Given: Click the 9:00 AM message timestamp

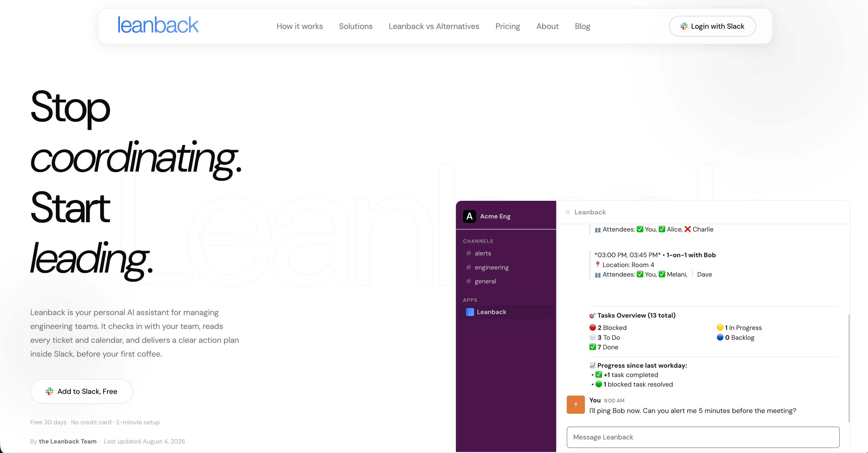Looking at the screenshot, I should pos(614,400).
